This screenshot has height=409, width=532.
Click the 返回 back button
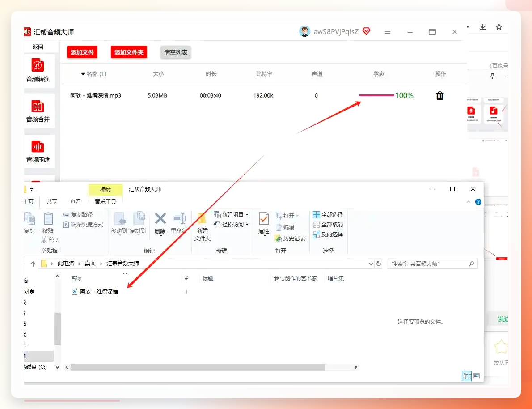click(38, 47)
